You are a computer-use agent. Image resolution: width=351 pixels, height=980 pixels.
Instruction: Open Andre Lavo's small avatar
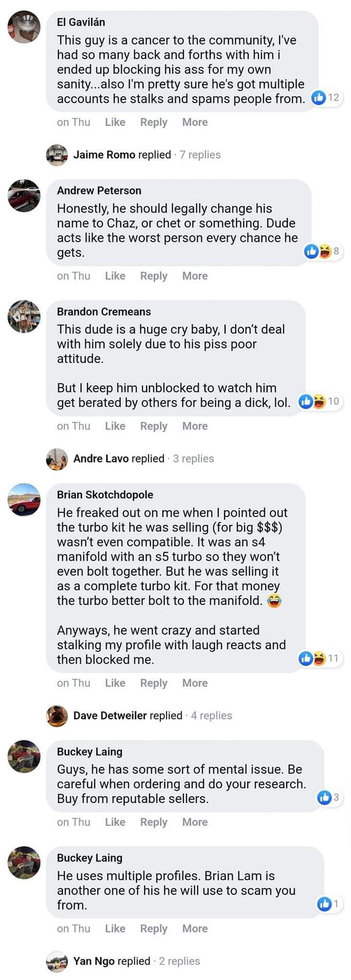tap(57, 459)
